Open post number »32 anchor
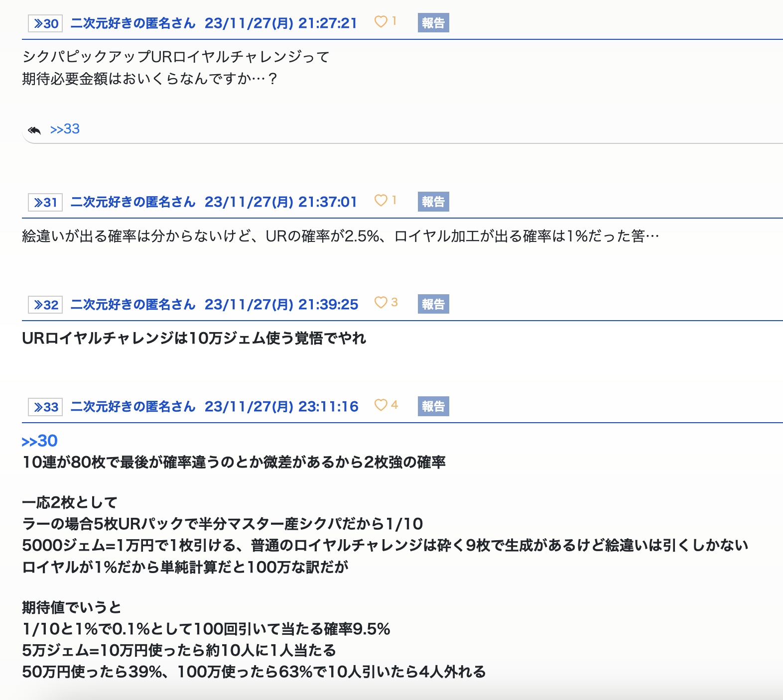The width and height of the screenshot is (783, 700). 45,305
